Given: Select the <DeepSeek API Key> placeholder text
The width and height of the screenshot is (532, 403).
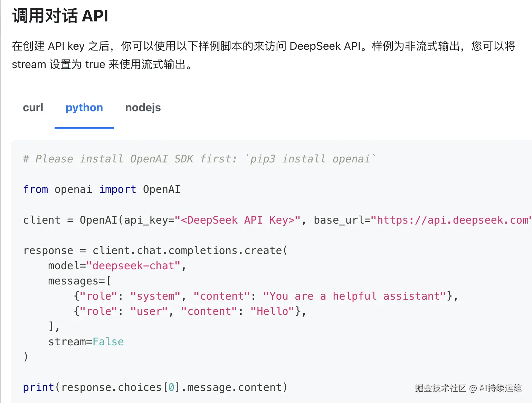Looking at the screenshot, I should click(x=238, y=220).
